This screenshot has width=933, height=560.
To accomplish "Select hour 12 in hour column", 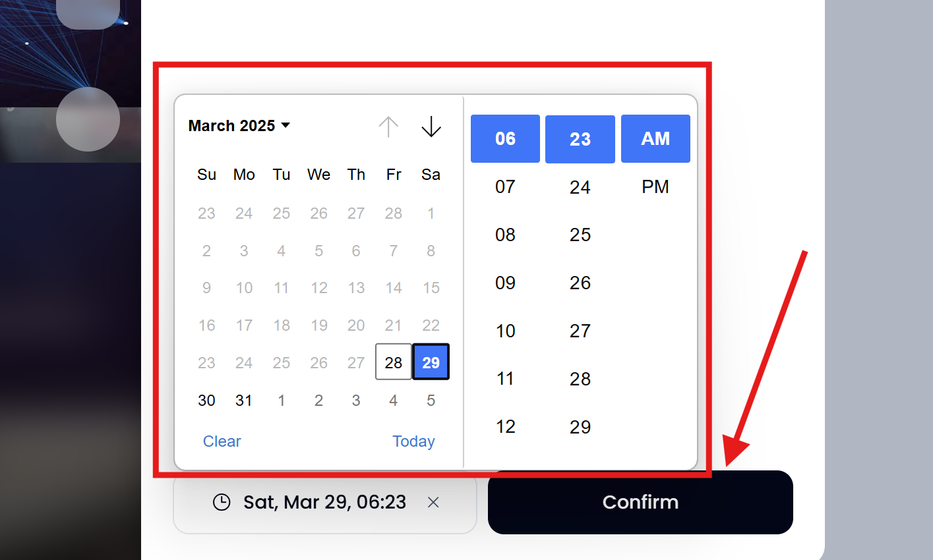I will [505, 427].
